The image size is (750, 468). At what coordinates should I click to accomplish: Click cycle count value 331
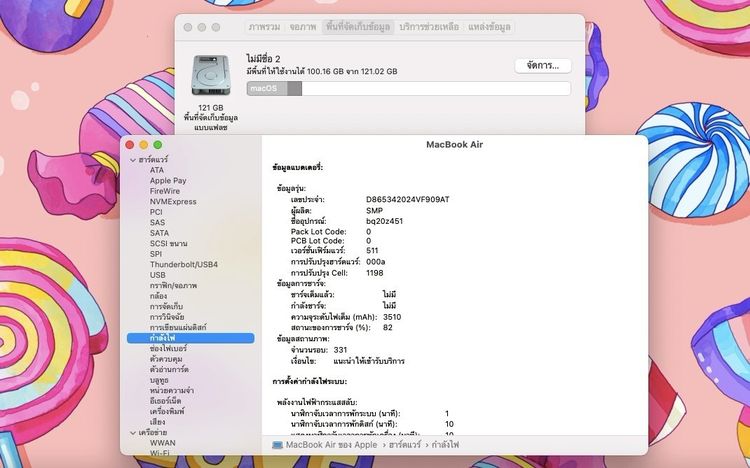pyautogui.click(x=340, y=350)
